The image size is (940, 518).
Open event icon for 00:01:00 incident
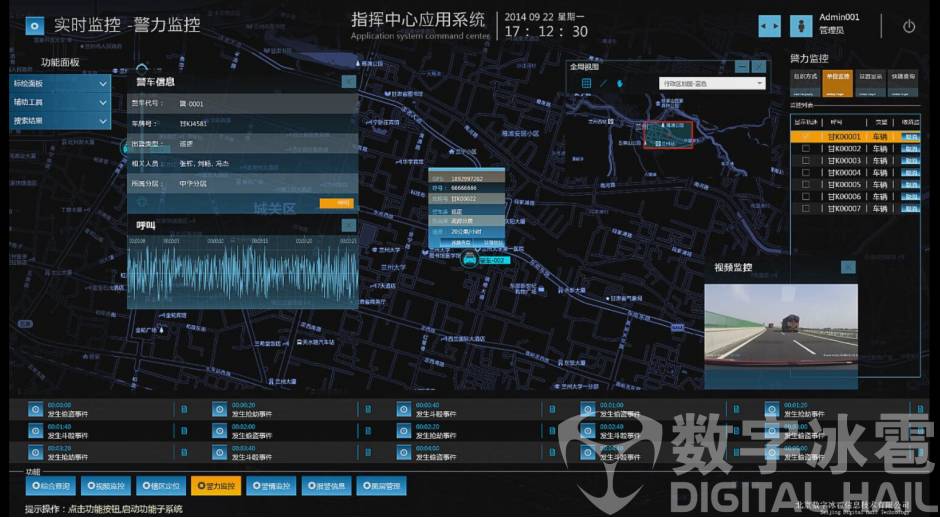[588, 409]
